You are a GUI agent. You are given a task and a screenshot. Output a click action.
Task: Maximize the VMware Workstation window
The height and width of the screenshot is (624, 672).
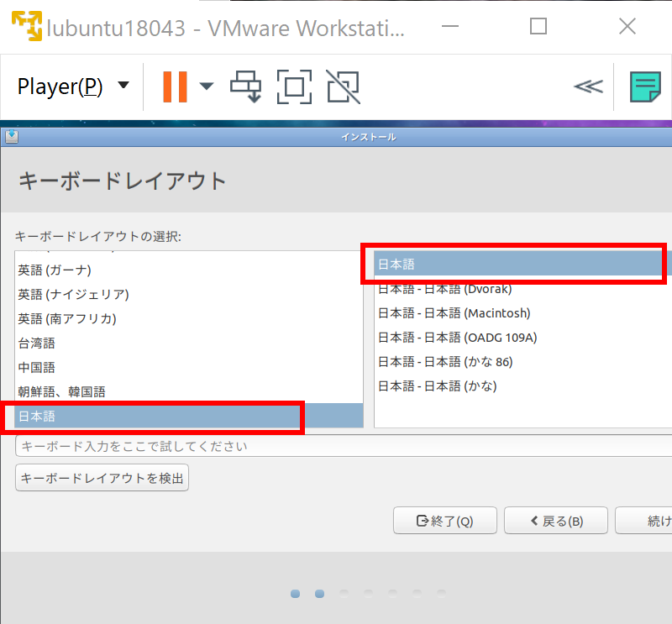click(538, 26)
